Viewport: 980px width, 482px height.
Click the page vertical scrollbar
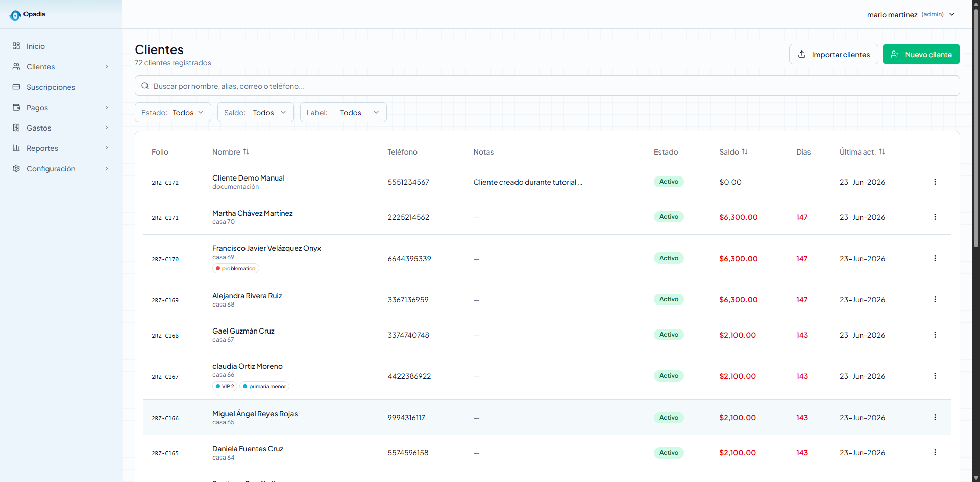click(x=976, y=128)
